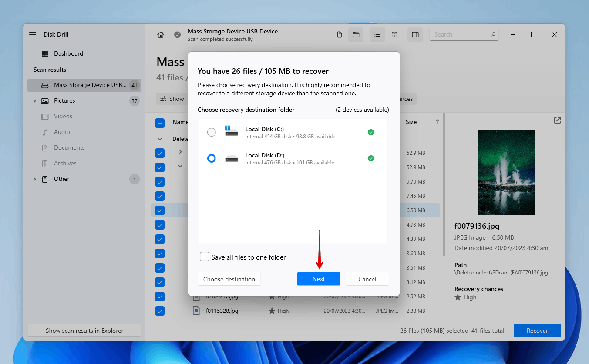Open Dashboard in sidebar
The image size is (589, 364).
[x=68, y=54]
